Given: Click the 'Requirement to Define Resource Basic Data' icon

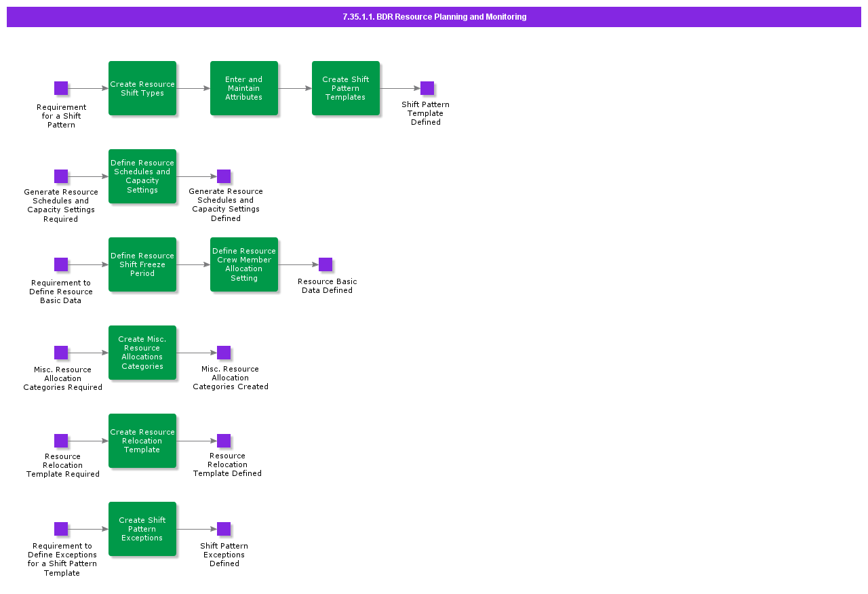Looking at the screenshot, I should click(x=61, y=264).
